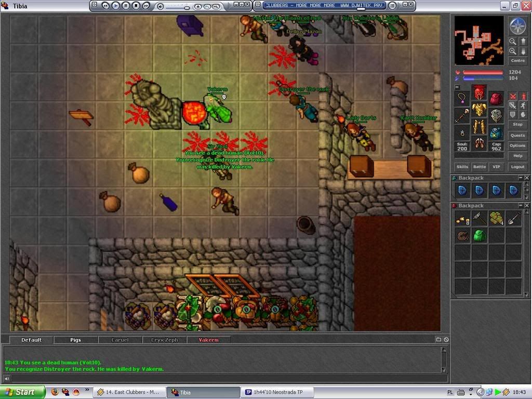Open the Skills window
Viewport: 532px width, 399px height.
(462, 167)
